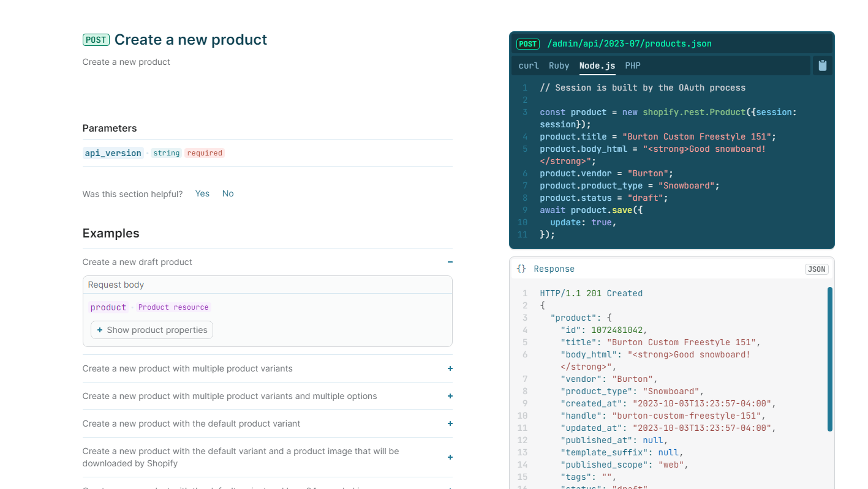Screen dimensions: 868x489
Task: Switch to the PHP code example tab
Action: point(632,65)
